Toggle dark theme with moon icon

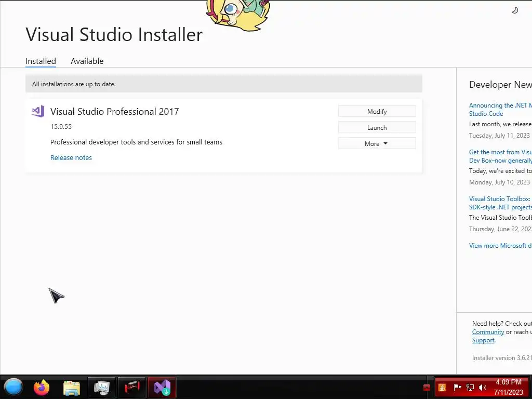pos(515,10)
